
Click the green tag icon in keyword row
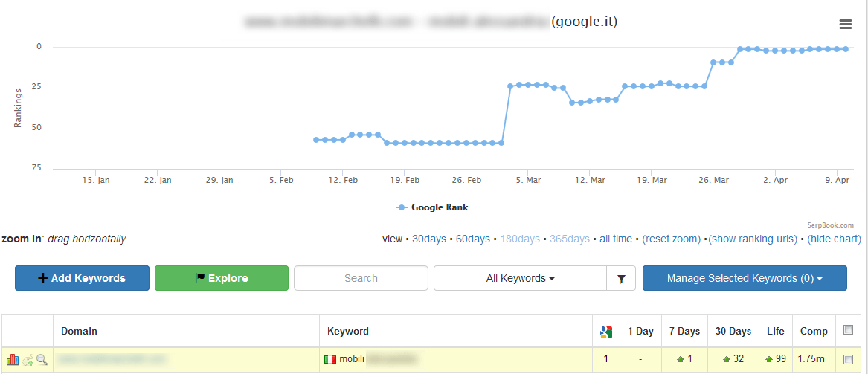(x=28, y=360)
